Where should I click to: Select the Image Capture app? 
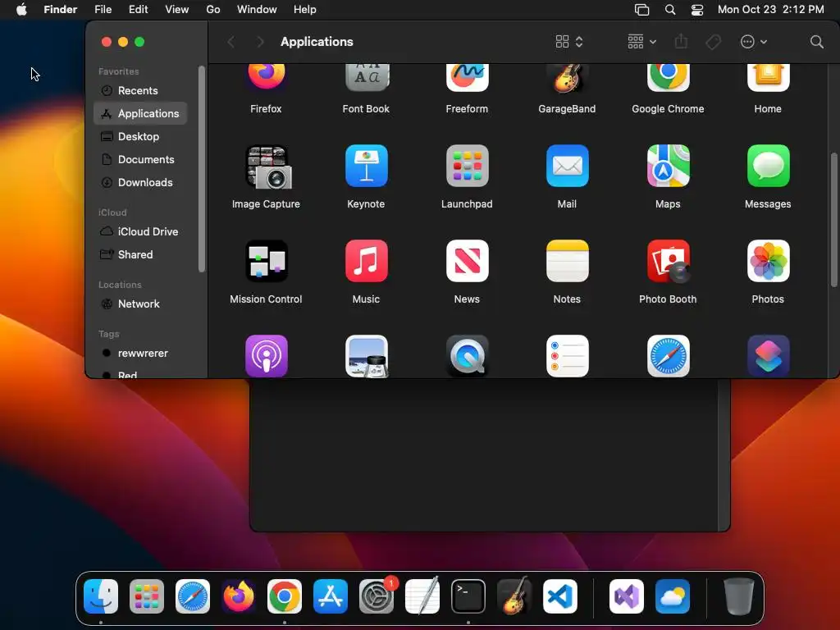click(x=268, y=167)
